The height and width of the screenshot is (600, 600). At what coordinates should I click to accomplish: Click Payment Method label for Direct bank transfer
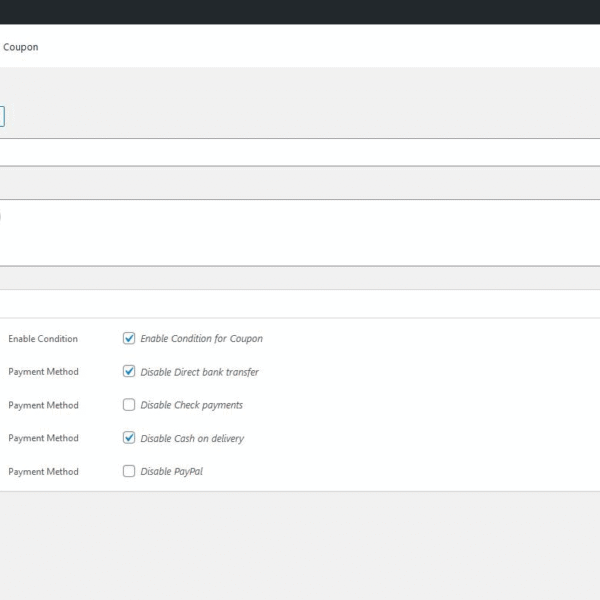[x=43, y=372]
